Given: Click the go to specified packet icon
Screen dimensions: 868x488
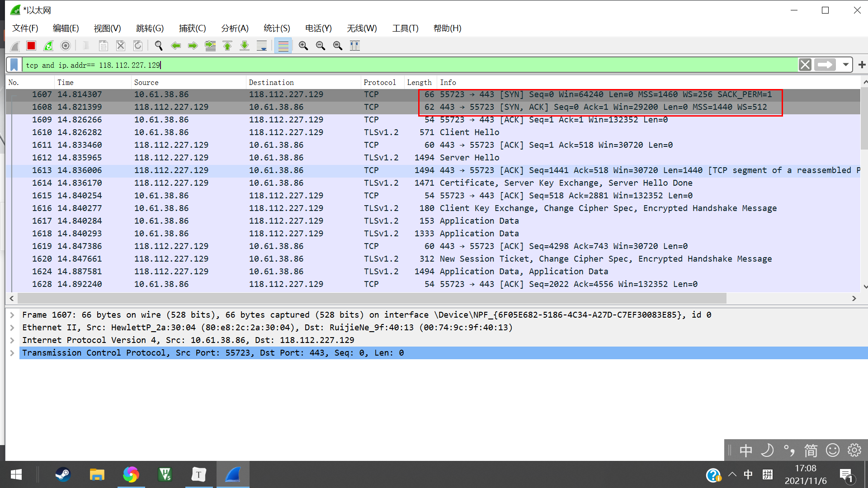Looking at the screenshot, I should point(210,46).
